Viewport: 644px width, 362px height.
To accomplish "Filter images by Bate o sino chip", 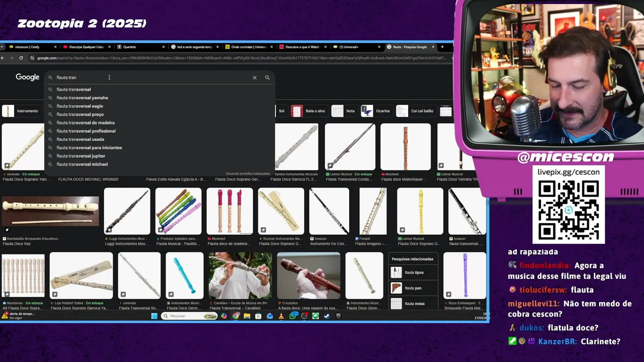I will [x=309, y=111].
